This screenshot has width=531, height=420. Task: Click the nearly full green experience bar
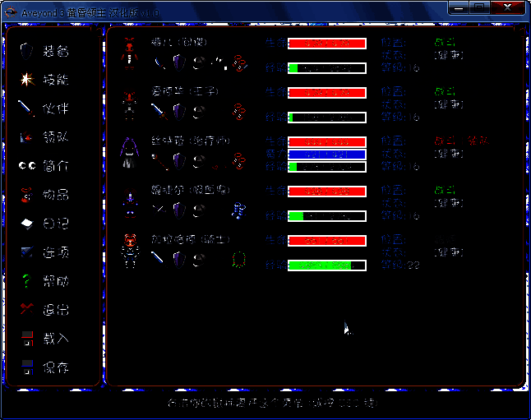pyautogui.click(x=326, y=265)
